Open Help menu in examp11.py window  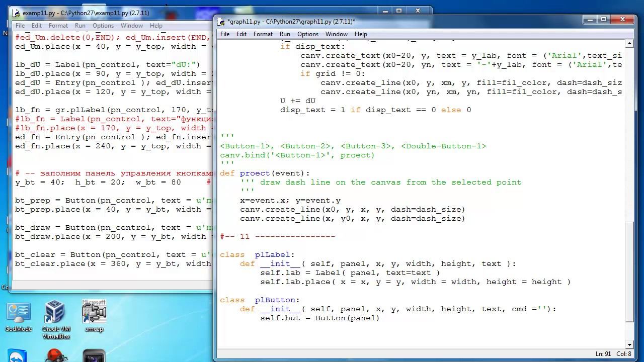[156, 26]
